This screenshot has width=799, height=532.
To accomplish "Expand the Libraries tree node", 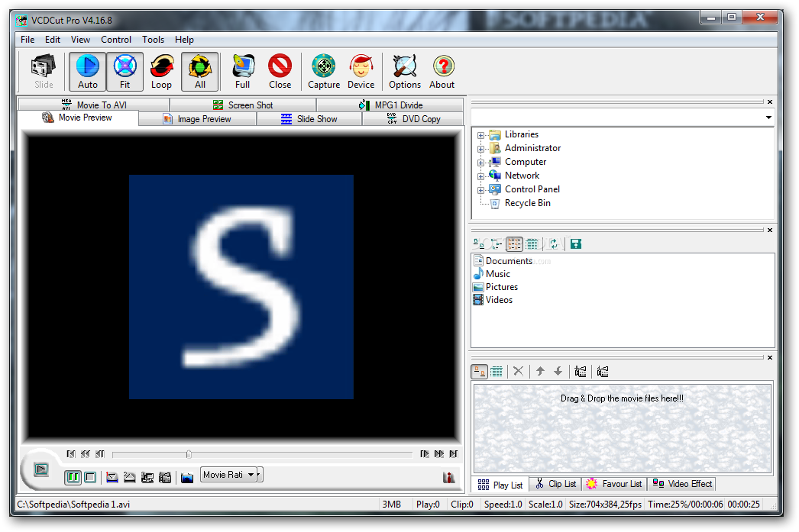I will (480, 135).
